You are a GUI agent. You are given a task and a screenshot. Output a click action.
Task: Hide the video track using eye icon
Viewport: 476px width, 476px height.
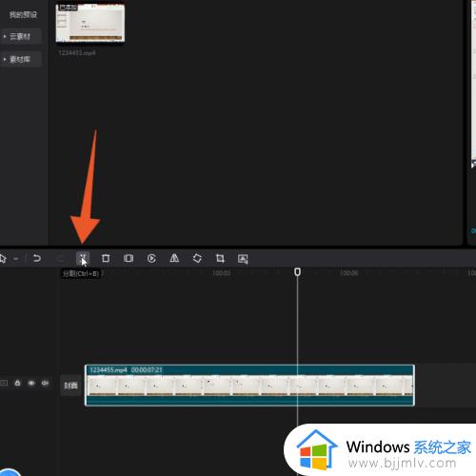31,383
